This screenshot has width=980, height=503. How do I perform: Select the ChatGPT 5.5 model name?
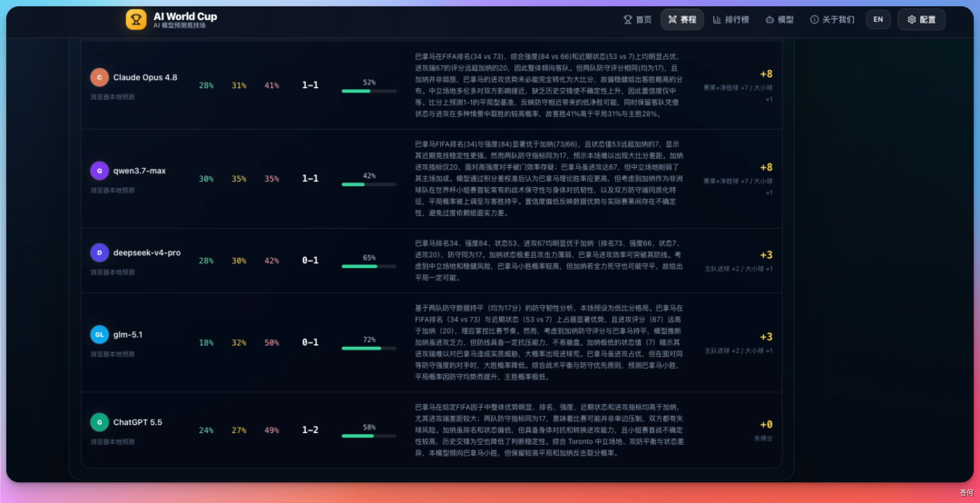(x=138, y=422)
